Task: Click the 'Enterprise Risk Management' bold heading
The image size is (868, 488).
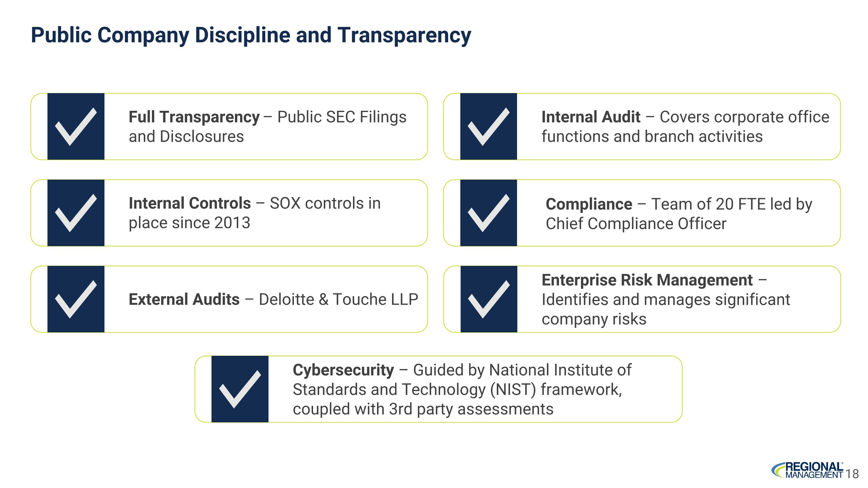Action: pyautogui.click(x=647, y=280)
